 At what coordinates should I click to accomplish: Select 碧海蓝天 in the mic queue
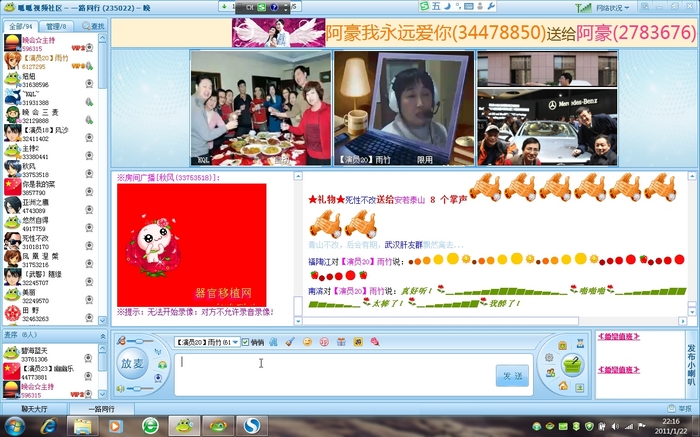50,354
